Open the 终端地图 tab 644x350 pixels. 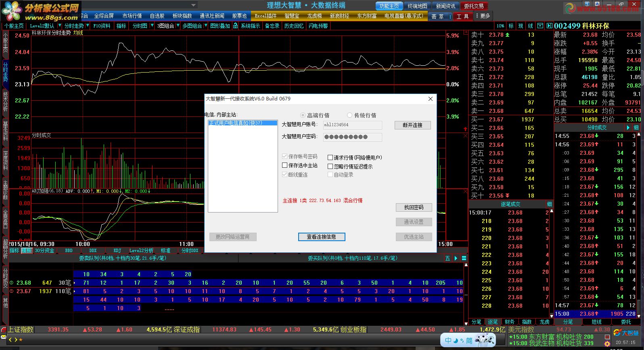point(417,6)
